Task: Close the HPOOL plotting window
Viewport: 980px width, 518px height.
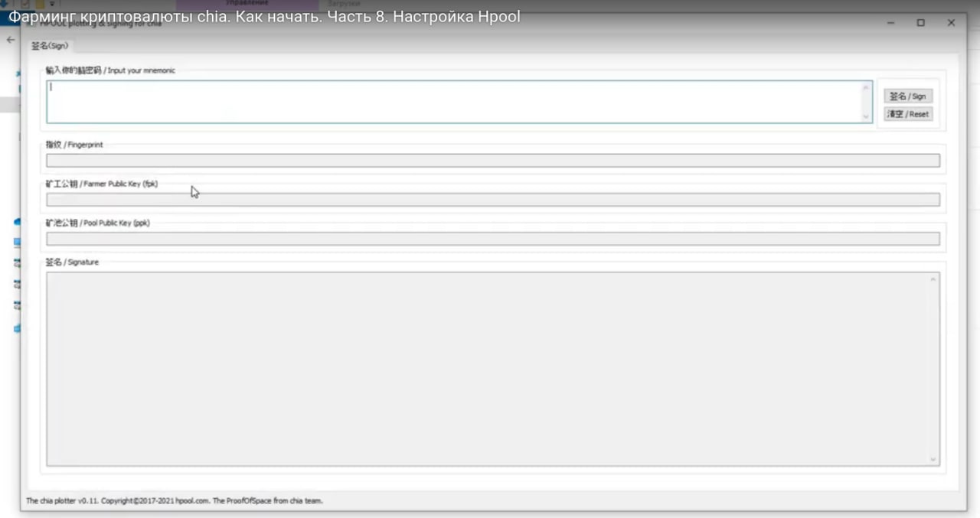Action: coord(951,23)
